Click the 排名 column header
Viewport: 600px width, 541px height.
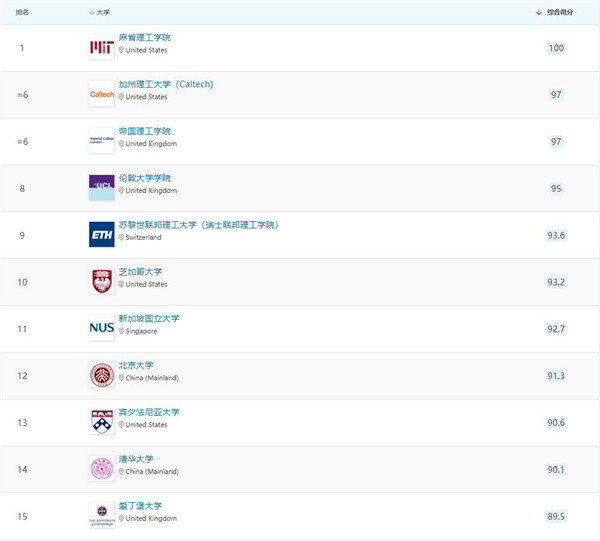(x=24, y=12)
